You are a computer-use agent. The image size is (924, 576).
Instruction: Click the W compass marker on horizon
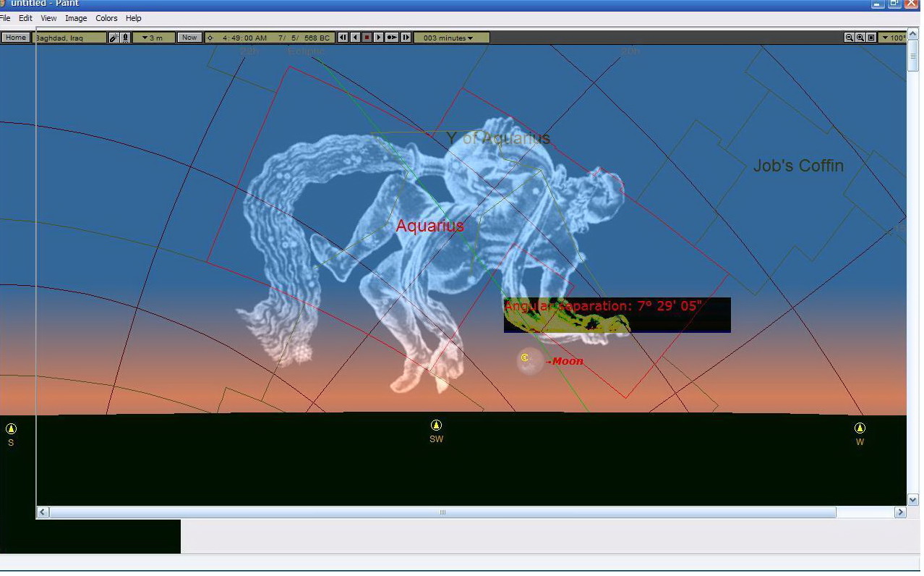point(860,428)
